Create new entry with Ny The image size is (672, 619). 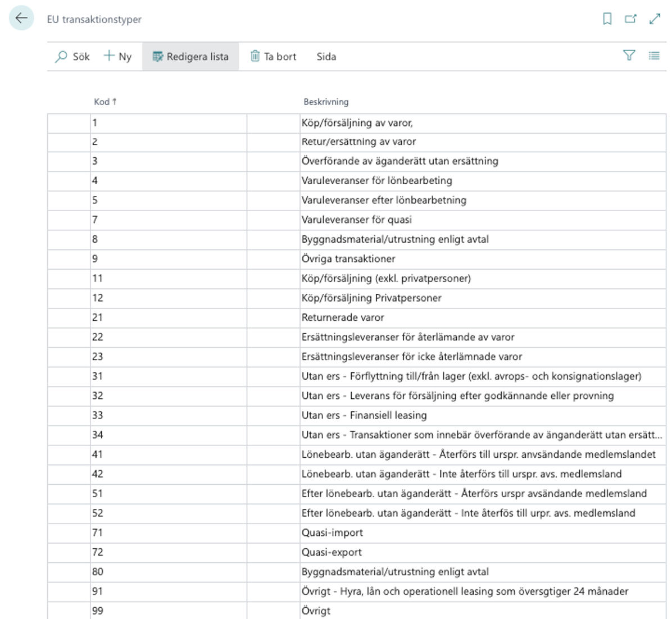(x=117, y=57)
